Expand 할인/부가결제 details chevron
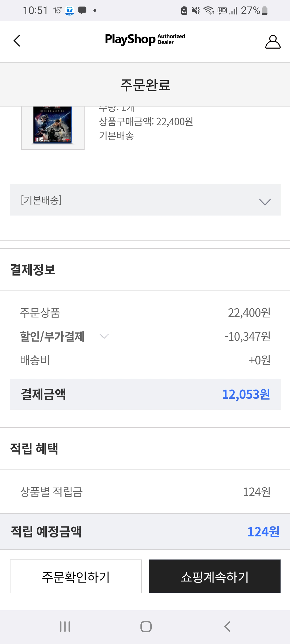Viewport: 290px width, 644px height. click(104, 336)
